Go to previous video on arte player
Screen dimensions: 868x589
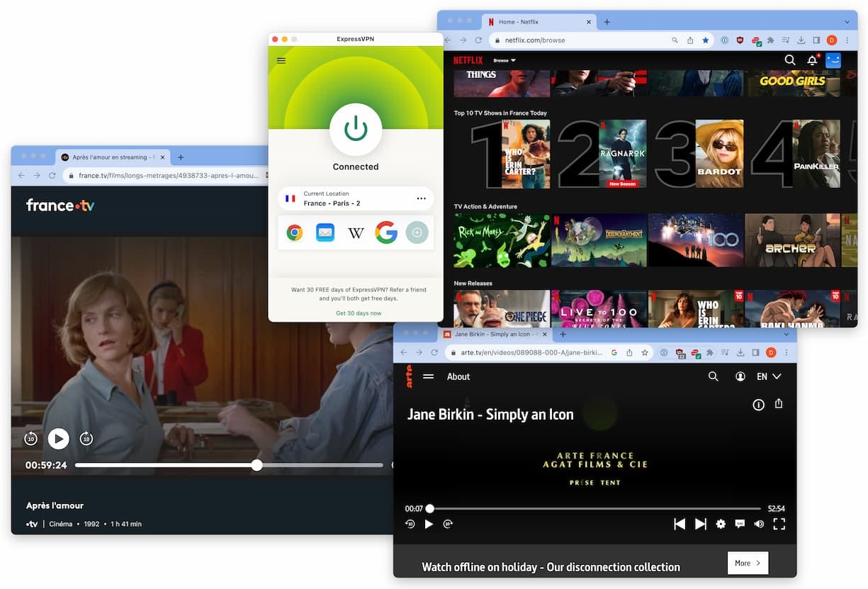pyautogui.click(x=680, y=524)
